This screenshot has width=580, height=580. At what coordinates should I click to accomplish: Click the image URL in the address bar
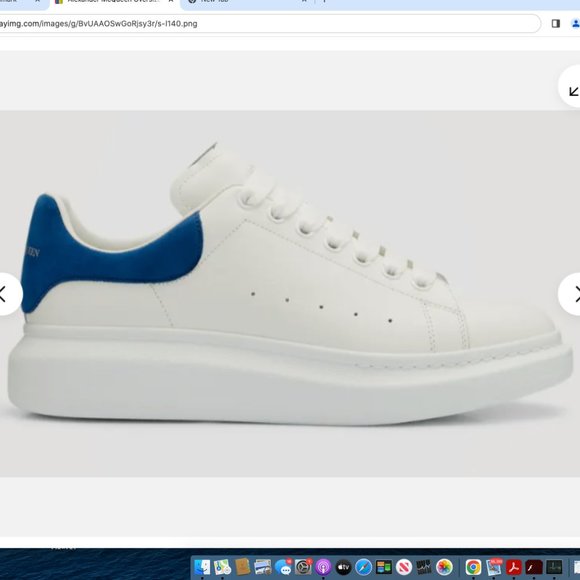point(98,24)
